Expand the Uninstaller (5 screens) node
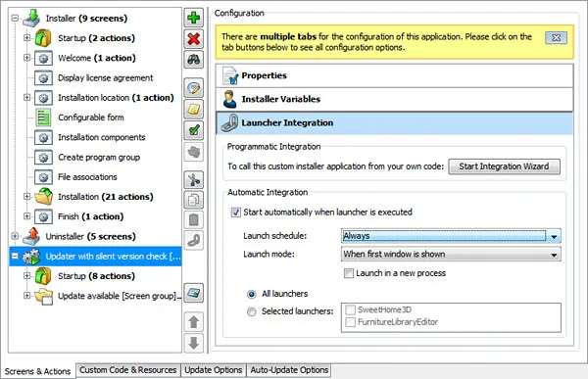This screenshot has width=588, height=379. pyautogui.click(x=15, y=236)
